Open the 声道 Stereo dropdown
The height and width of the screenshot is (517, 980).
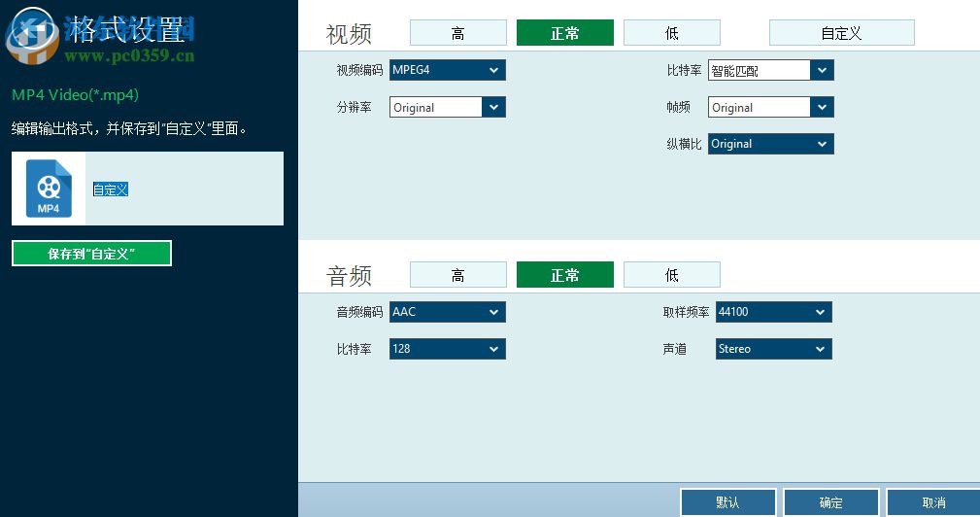(774, 349)
